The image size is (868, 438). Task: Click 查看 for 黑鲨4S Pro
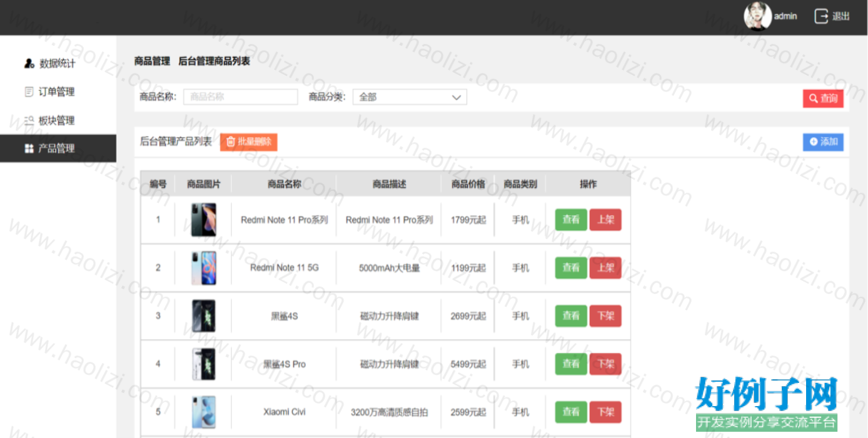571,364
